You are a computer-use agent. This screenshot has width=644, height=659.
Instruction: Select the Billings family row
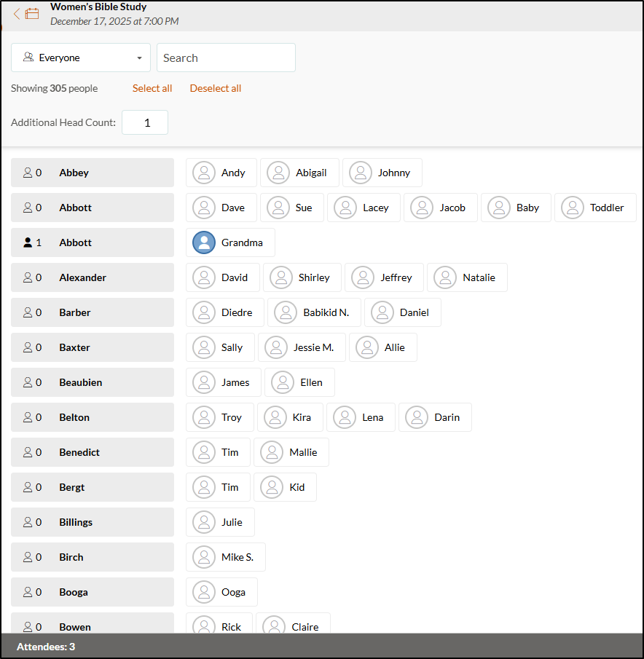pos(93,521)
